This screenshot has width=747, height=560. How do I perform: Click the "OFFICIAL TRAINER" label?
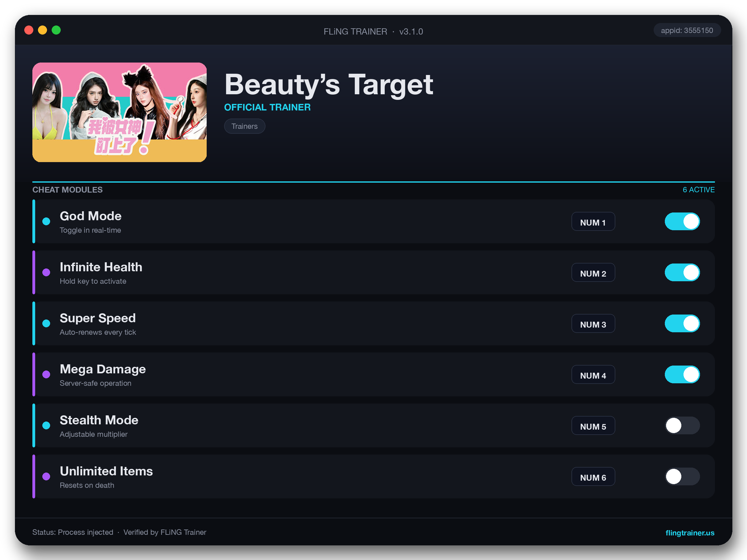point(267,107)
